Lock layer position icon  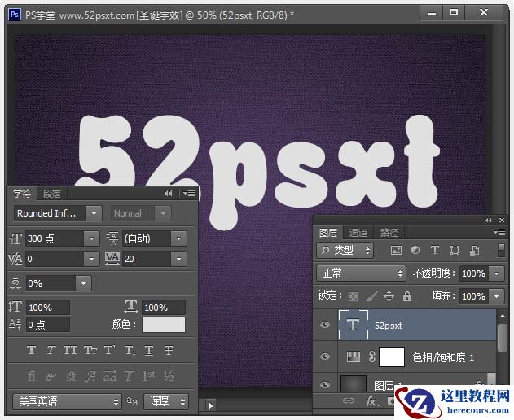coord(389,296)
